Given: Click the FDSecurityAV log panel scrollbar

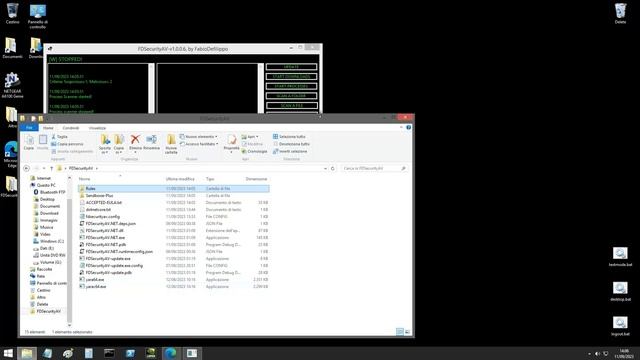Looking at the screenshot, I should click(x=151, y=88).
